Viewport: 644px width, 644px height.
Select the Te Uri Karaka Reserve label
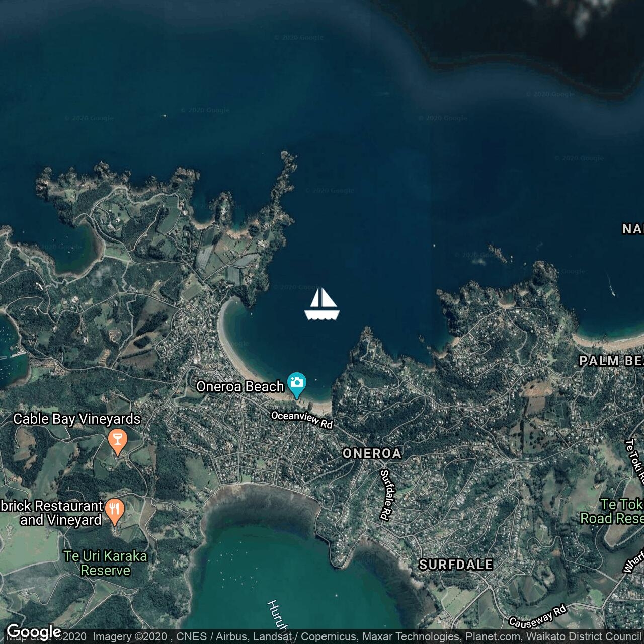105,563
